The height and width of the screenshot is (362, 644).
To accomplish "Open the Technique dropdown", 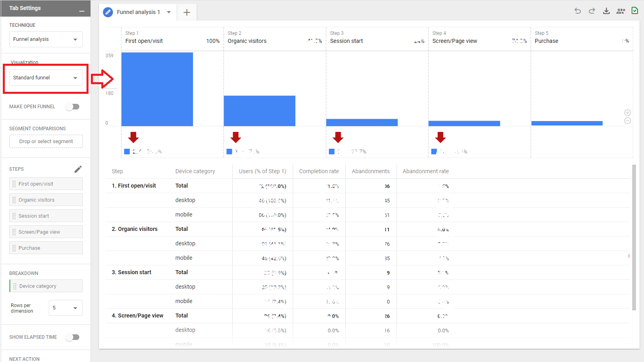I will click(46, 39).
